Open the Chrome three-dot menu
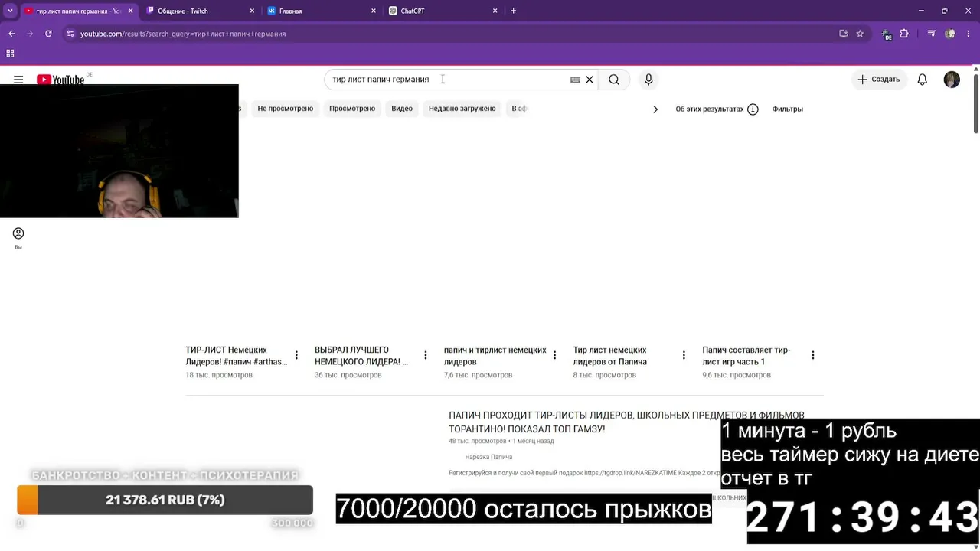Viewport: 980px width, 551px height. pos(968,34)
